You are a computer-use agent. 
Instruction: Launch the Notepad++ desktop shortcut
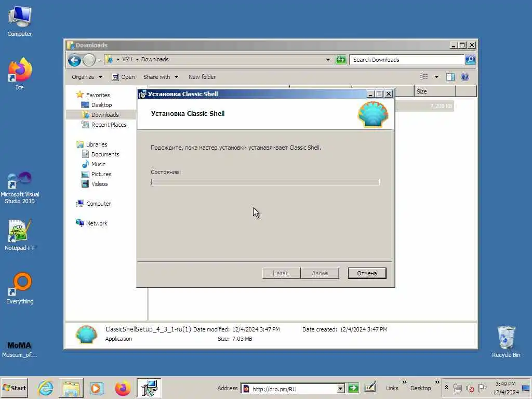[20, 235]
